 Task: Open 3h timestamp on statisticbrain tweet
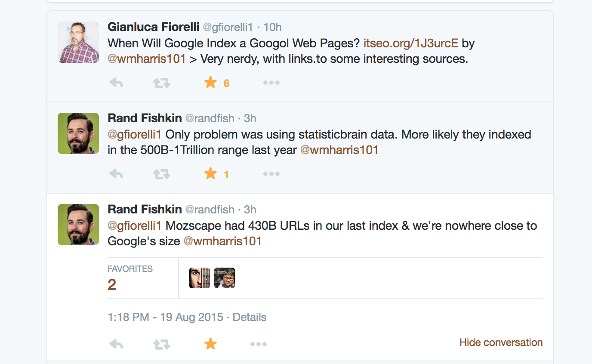point(250,119)
